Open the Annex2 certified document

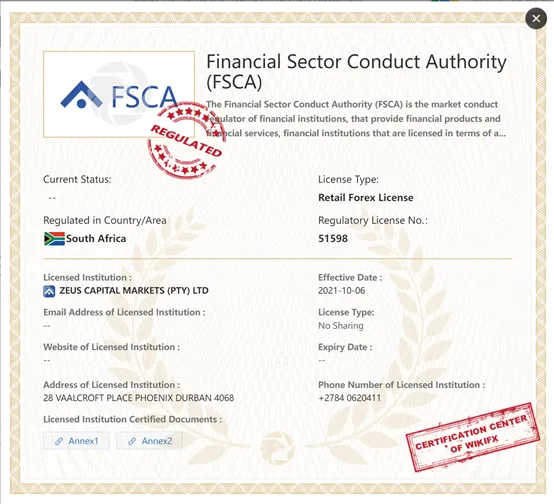[149, 441]
